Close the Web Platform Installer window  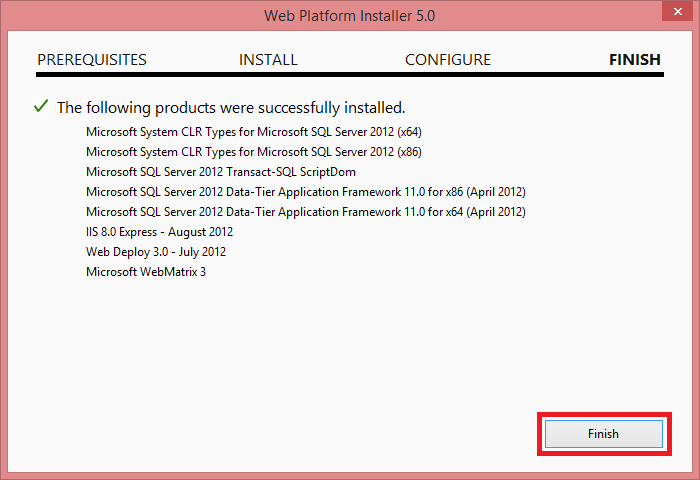tap(678, 11)
